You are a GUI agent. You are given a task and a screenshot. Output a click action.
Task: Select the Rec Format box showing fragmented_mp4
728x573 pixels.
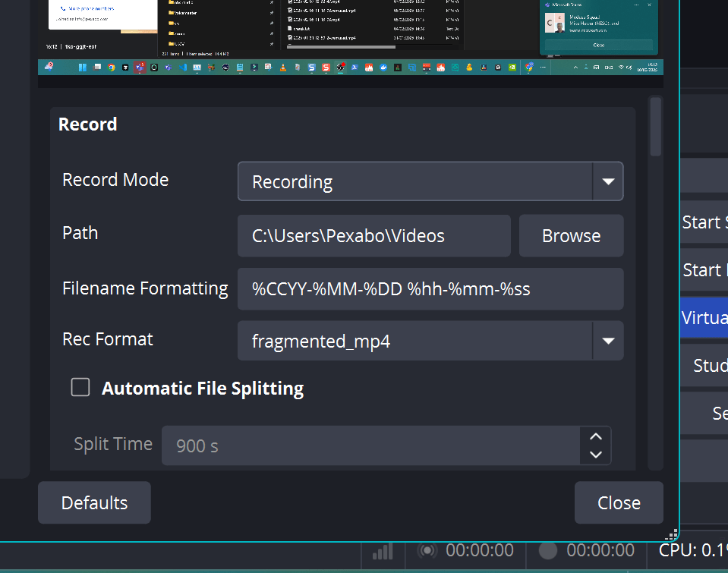click(x=430, y=341)
